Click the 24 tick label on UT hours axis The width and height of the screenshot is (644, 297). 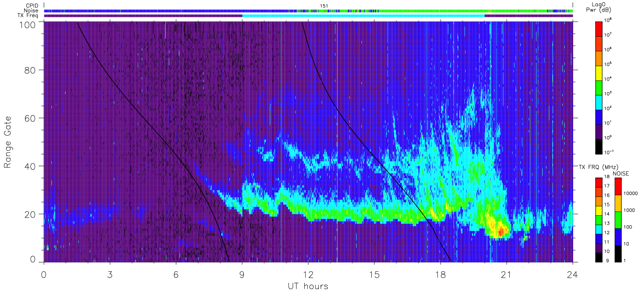click(573, 274)
